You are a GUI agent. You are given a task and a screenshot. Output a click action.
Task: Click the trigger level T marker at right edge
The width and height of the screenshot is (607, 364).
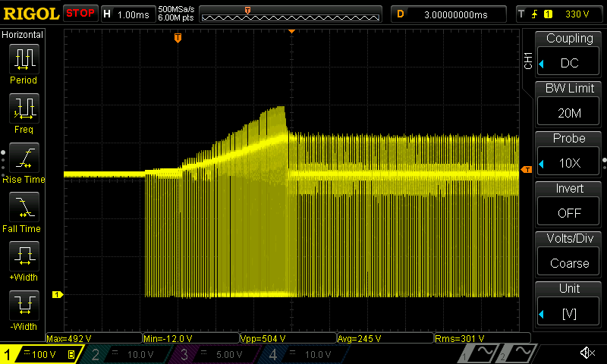click(527, 169)
